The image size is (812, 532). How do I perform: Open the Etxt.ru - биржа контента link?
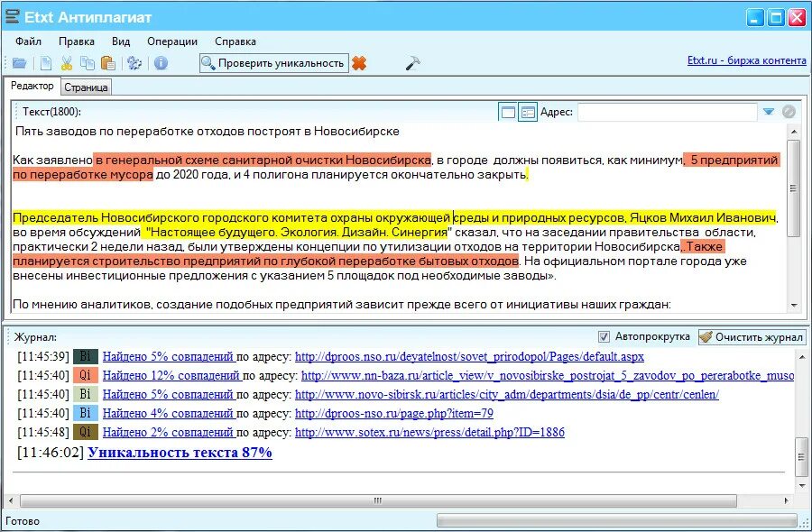[x=747, y=60]
